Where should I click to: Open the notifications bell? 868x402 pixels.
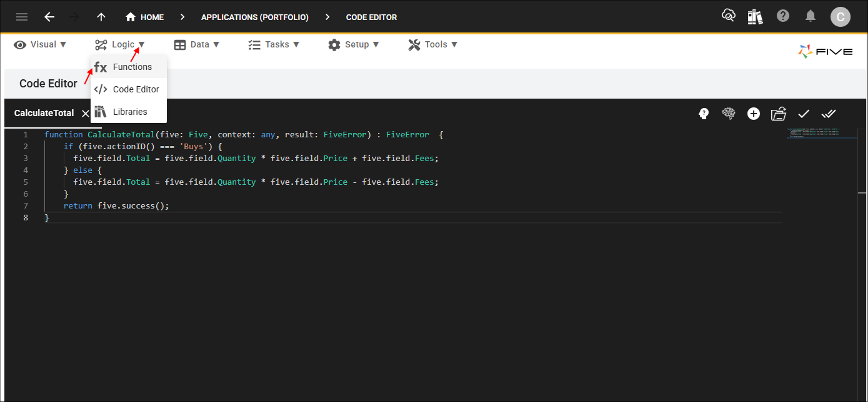tap(810, 16)
